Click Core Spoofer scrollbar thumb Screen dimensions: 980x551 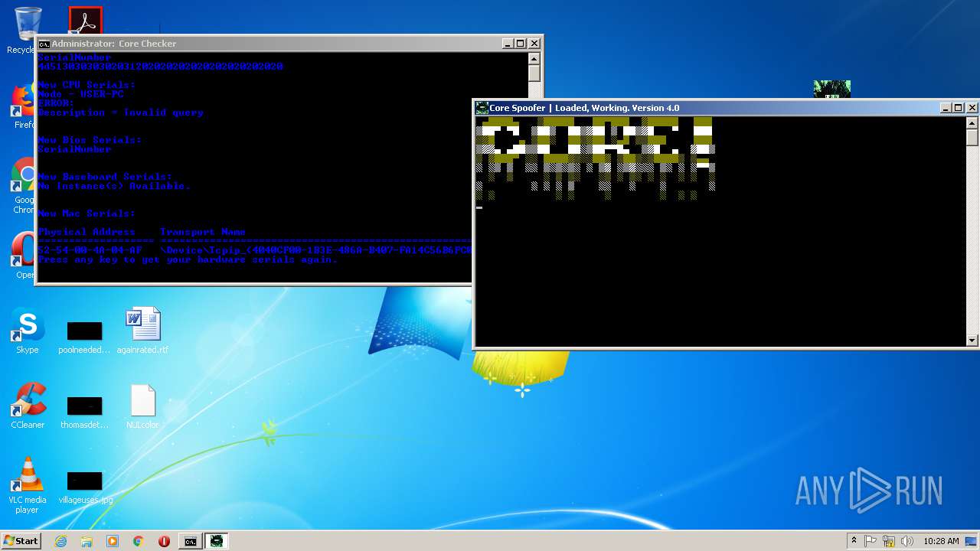[972, 137]
